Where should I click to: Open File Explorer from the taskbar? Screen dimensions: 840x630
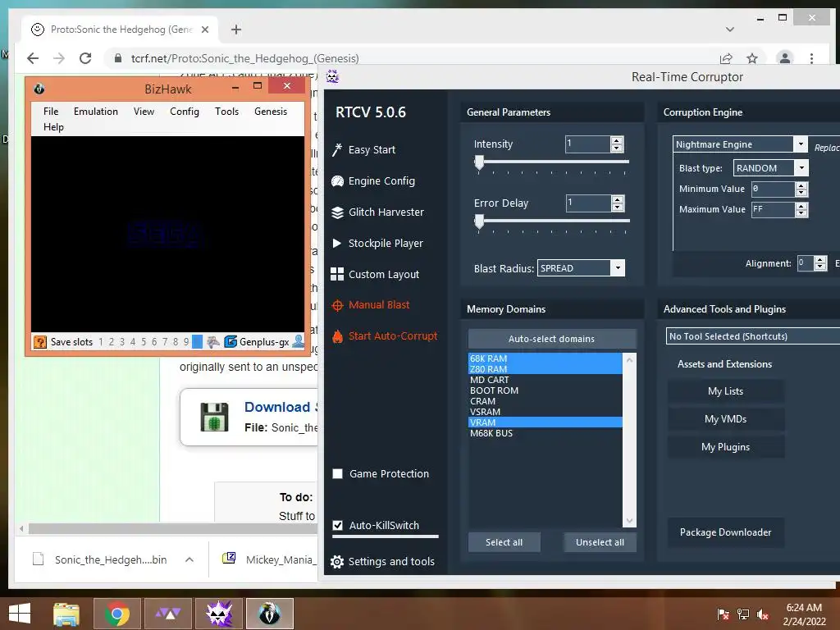(x=66, y=614)
